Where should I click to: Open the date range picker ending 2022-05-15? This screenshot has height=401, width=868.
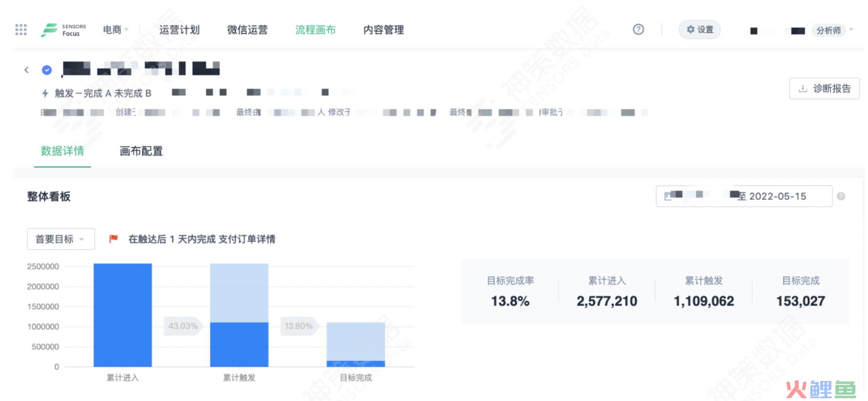tap(744, 196)
